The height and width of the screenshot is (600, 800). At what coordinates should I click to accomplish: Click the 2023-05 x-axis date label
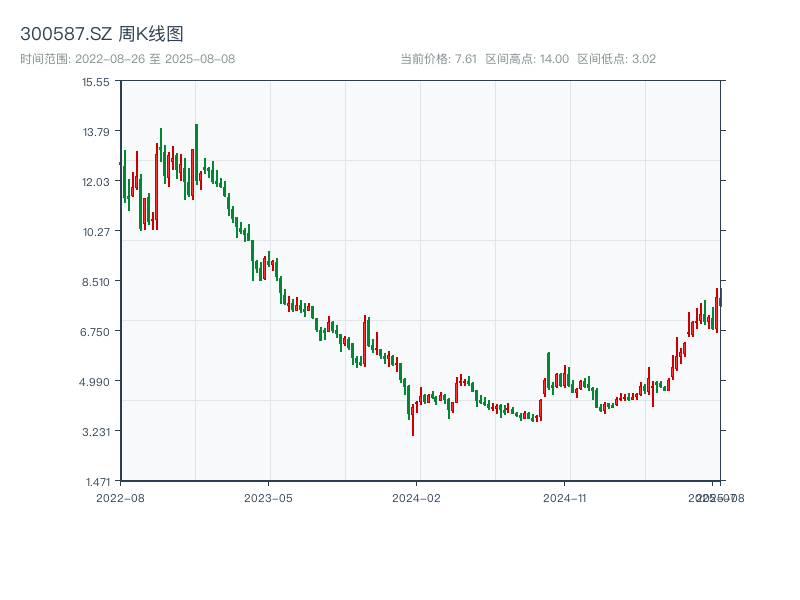[269, 497]
